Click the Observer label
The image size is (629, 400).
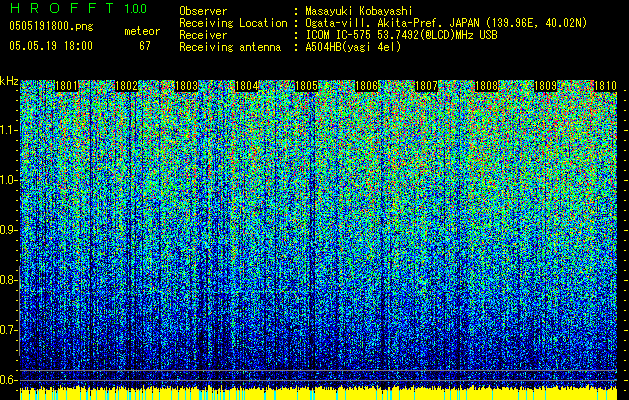pyautogui.click(x=203, y=11)
